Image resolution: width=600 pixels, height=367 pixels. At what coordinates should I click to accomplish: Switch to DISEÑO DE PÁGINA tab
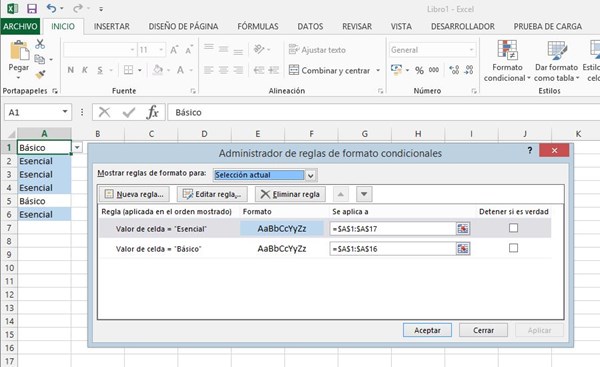point(183,26)
